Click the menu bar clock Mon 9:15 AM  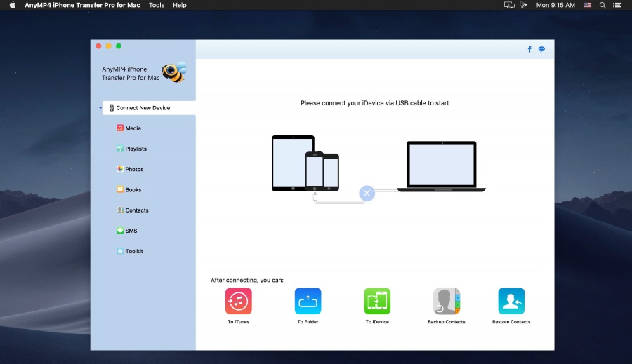(555, 5)
